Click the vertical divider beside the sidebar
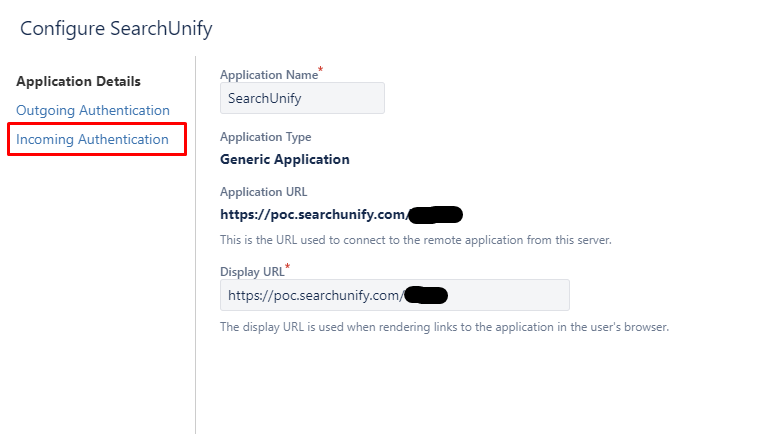Screen dimensions: 777x434 pyautogui.click(x=195, y=250)
